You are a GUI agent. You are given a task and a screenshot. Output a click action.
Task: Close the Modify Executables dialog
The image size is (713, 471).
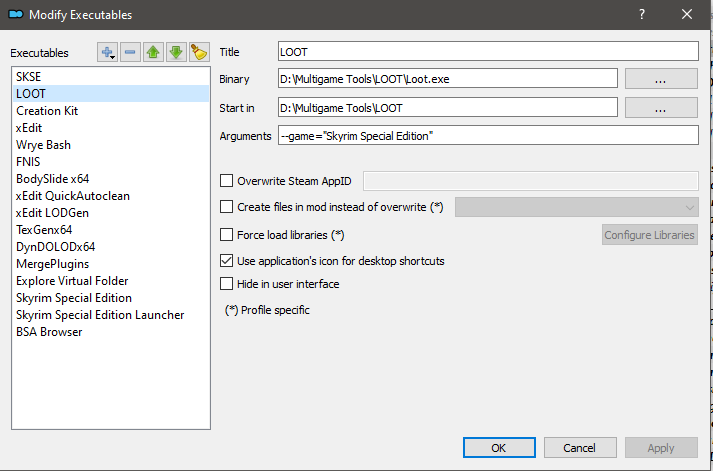(x=687, y=14)
